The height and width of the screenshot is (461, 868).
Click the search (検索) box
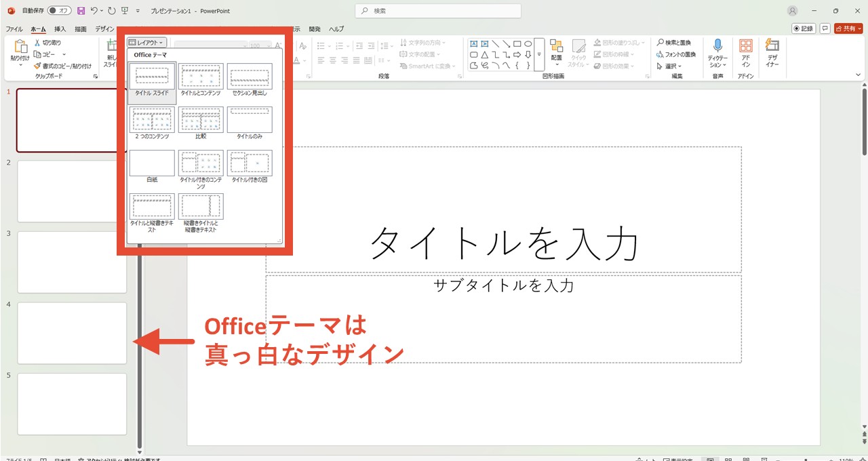point(438,11)
